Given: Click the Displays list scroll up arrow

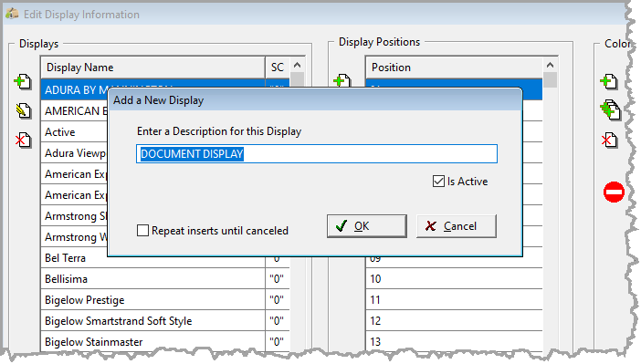Looking at the screenshot, I should click(x=297, y=65).
